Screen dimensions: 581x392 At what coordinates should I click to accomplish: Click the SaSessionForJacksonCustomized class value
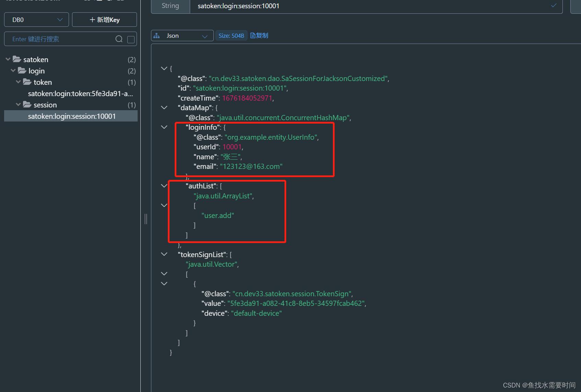pos(298,79)
